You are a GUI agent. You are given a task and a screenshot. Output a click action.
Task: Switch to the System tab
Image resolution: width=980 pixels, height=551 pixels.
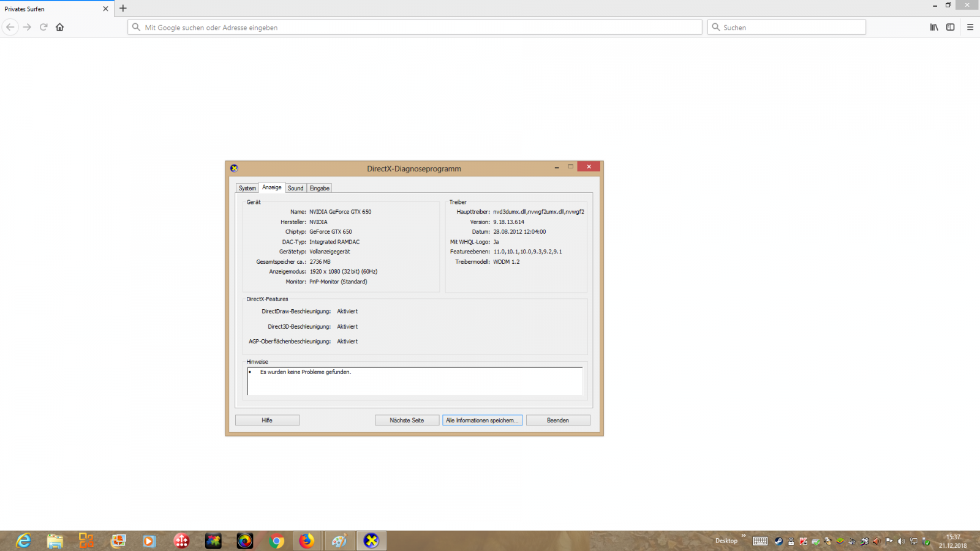point(247,188)
